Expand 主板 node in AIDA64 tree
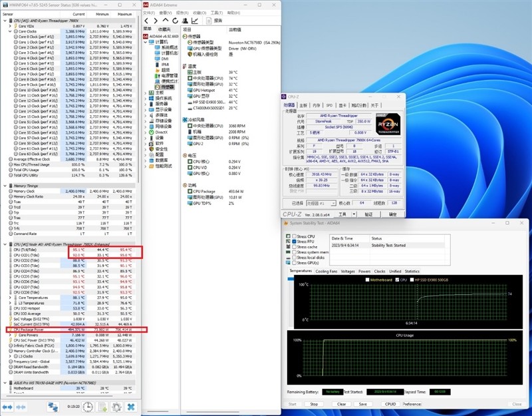This screenshot has height=416, width=532. point(146,93)
